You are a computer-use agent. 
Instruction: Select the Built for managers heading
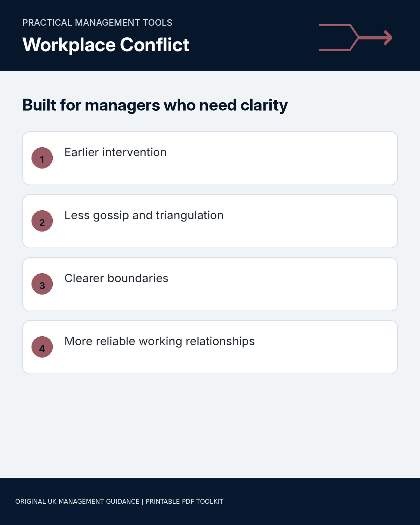[155, 106]
